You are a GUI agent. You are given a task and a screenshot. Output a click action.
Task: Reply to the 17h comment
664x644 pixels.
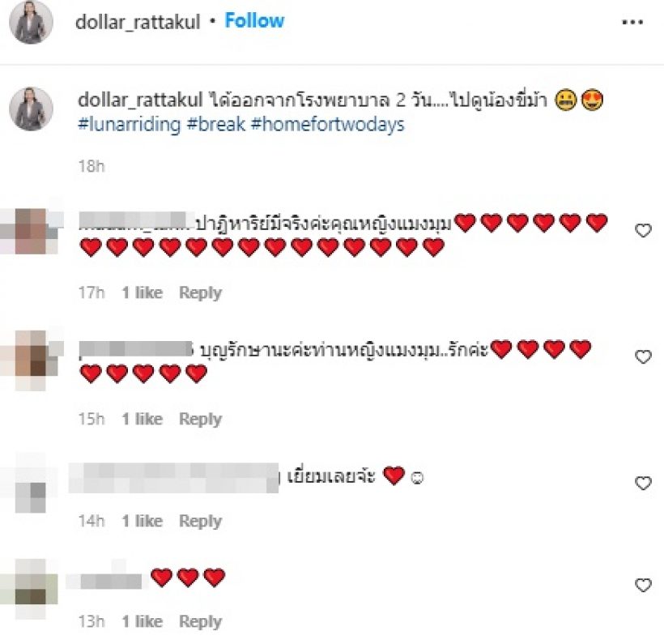click(x=200, y=292)
